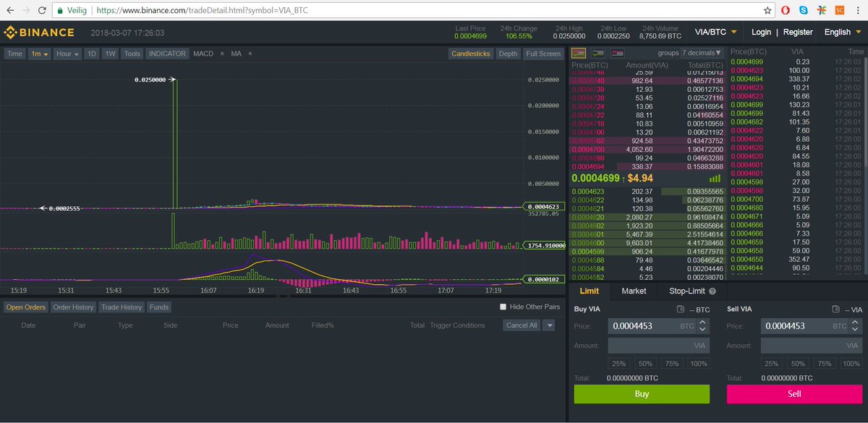This screenshot has height=423, width=868.
Task: Show combined order book view icon
Action: tap(579, 53)
